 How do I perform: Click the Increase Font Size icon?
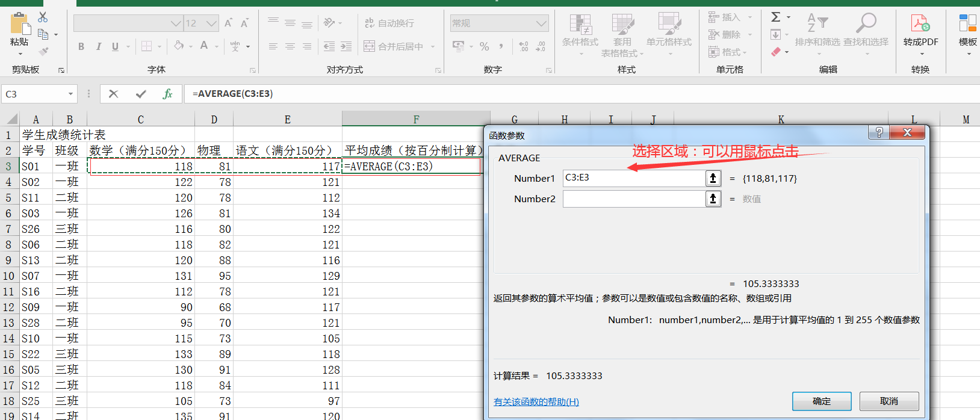pyautogui.click(x=228, y=23)
